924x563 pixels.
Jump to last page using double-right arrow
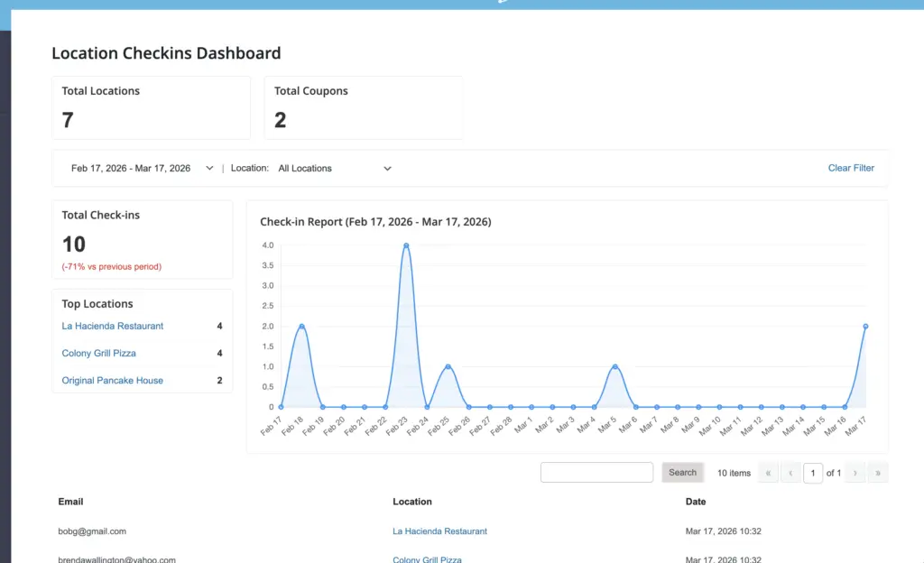click(877, 472)
